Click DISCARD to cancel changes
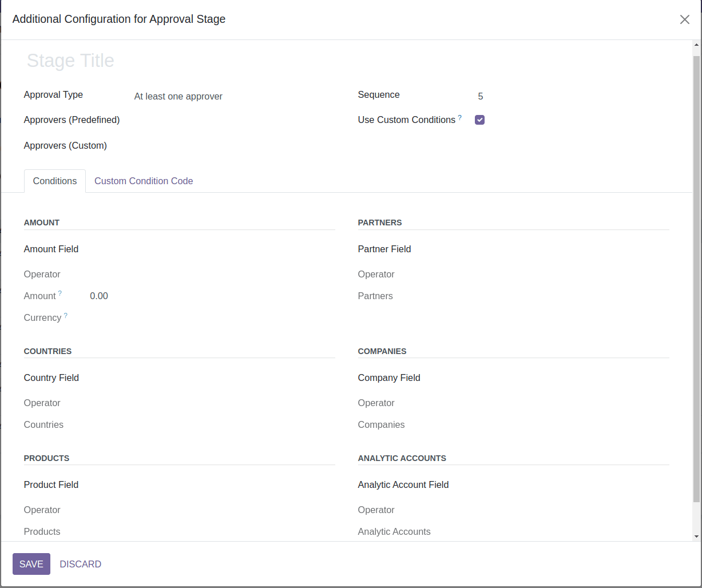 tap(80, 563)
